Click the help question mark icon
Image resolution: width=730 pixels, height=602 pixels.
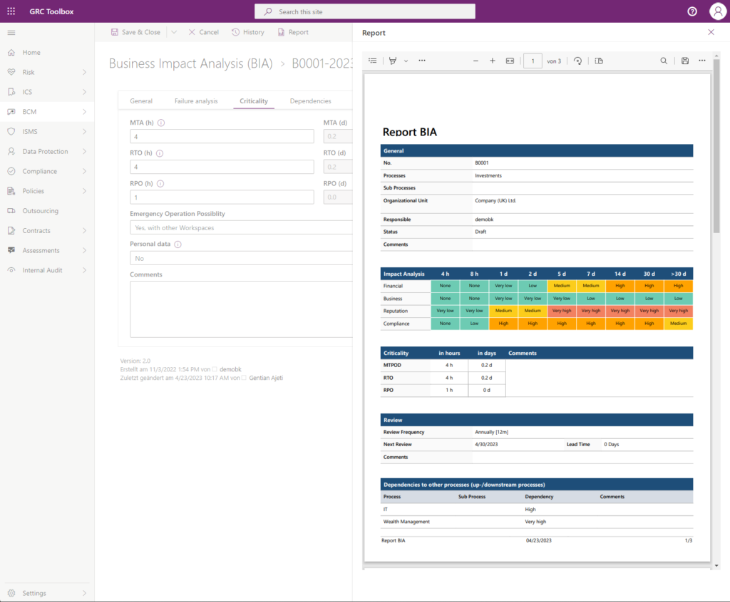(692, 11)
